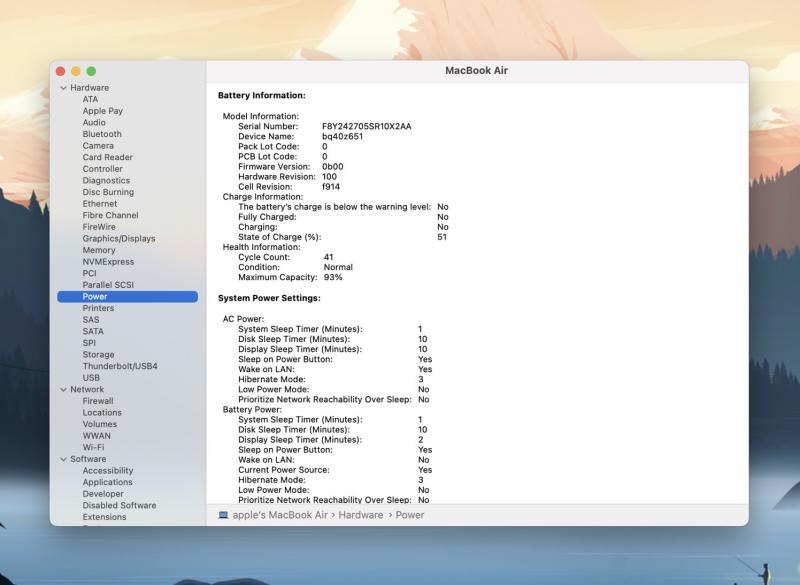
Task: Collapse the Network section chevron
Action: point(63,390)
